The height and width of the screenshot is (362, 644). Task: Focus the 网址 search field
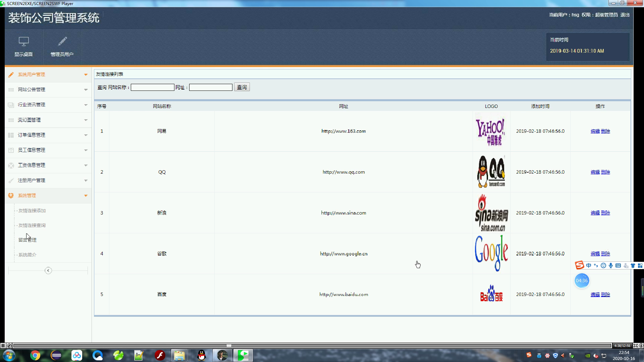(x=211, y=87)
